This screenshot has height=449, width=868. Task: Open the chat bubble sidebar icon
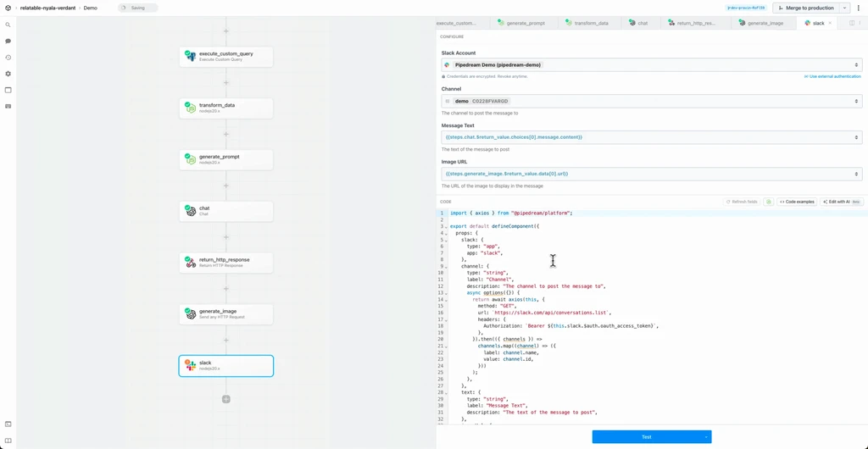tap(8, 41)
